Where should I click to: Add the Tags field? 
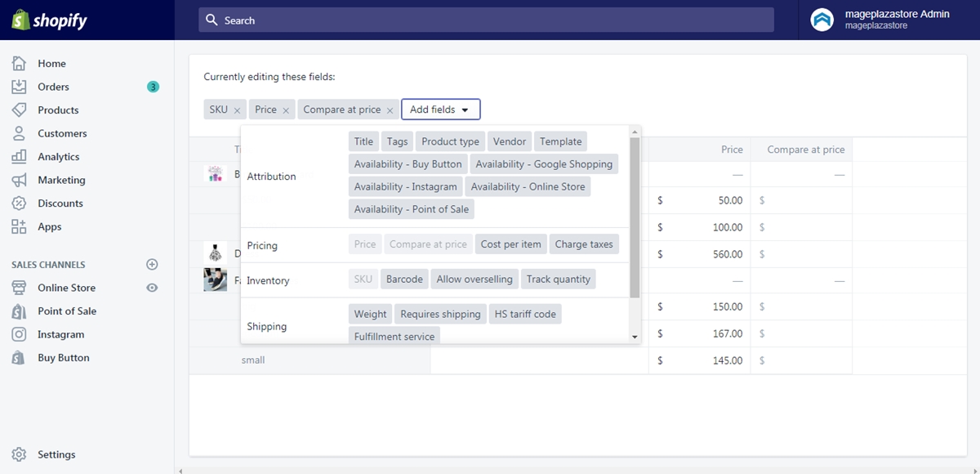tap(397, 141)
